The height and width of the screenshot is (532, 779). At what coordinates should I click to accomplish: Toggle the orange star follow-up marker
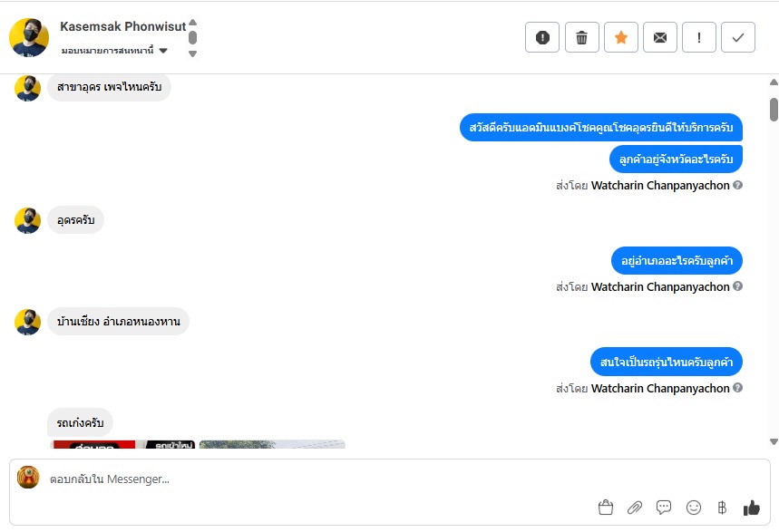621,37
